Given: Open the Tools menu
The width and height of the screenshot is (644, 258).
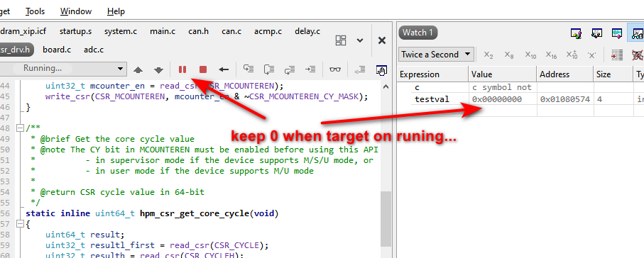Looking at the screenshot, I should coord(35,11).
